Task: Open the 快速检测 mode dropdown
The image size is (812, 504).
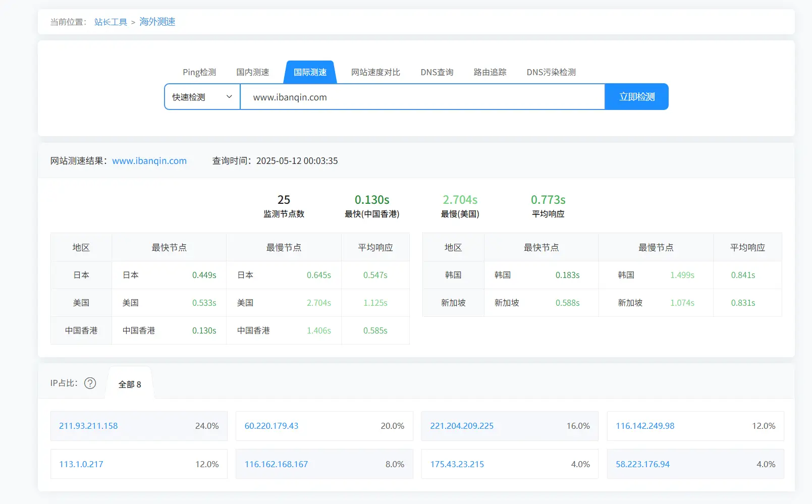Action: 202,97
